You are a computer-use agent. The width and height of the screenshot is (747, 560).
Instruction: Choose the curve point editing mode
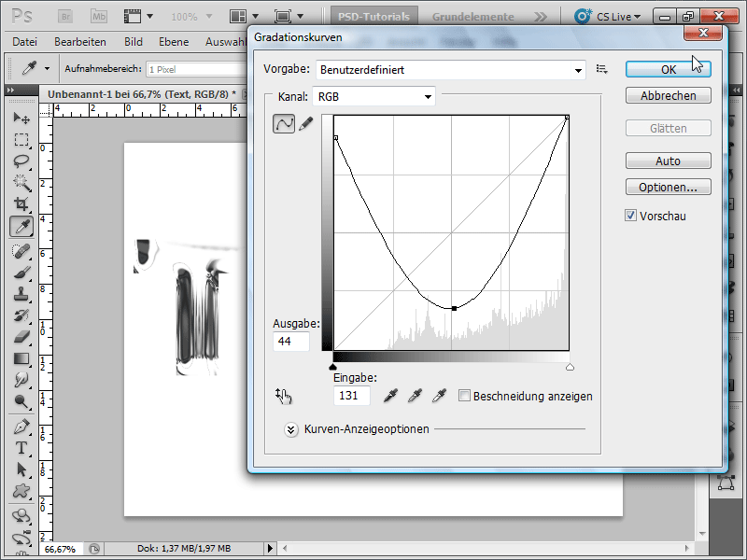tap(284, 124)
